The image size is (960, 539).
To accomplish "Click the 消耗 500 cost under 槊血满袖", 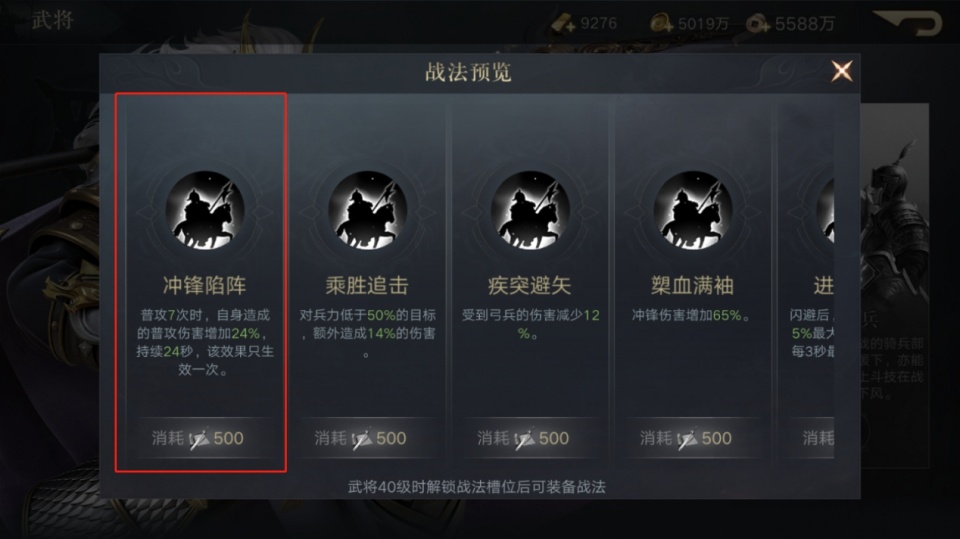I will pos(686,438).
